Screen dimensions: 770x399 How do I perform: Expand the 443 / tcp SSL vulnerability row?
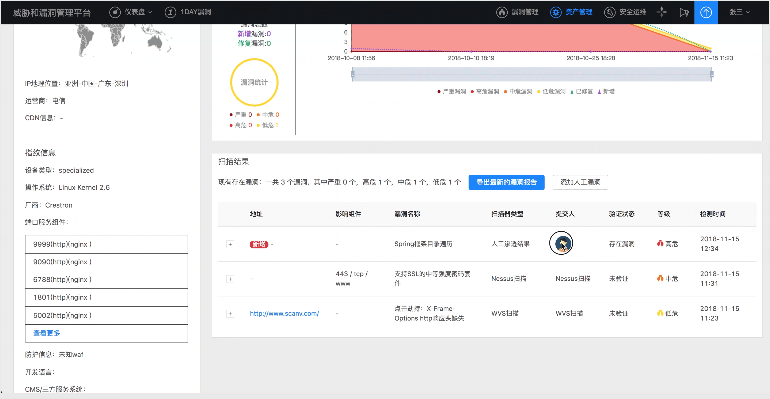pos(230,279)
